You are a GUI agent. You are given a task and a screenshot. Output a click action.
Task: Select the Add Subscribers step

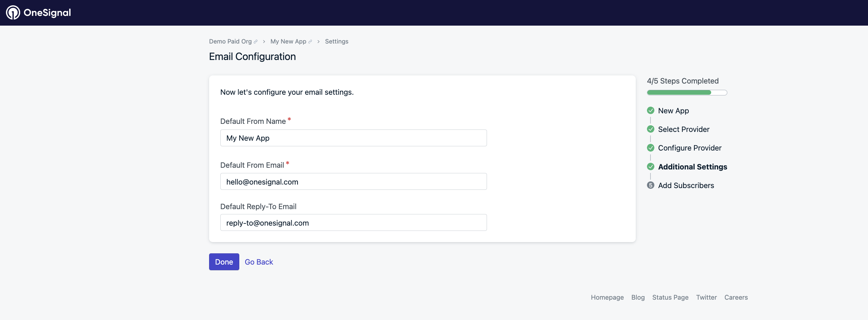tap(686, 185)
